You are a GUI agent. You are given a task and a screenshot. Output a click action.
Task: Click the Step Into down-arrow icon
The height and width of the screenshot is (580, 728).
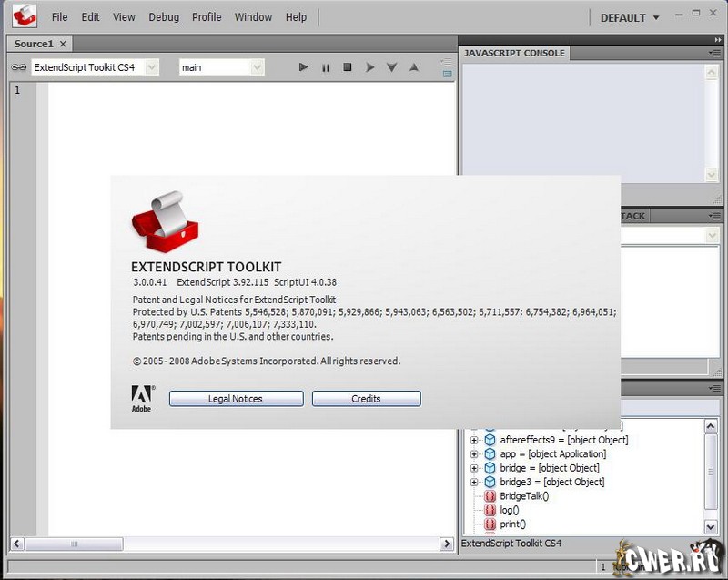point(392,67)
